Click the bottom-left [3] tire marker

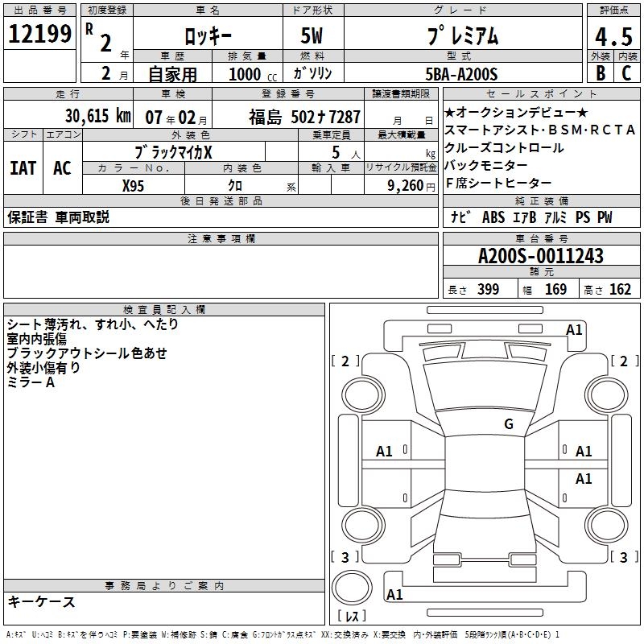[x=345, y=557]
